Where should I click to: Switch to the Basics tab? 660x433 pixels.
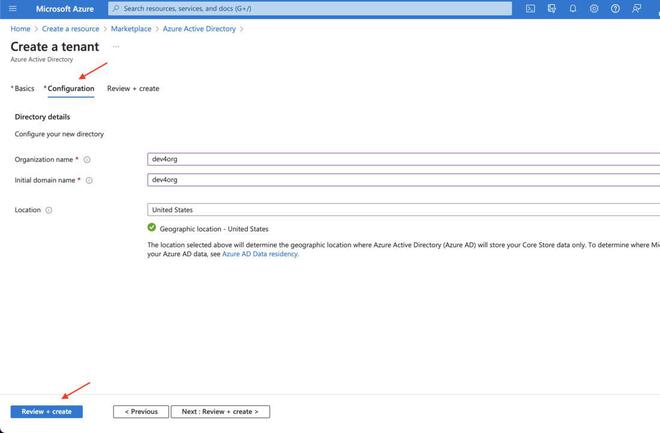(x=23, y=88)
